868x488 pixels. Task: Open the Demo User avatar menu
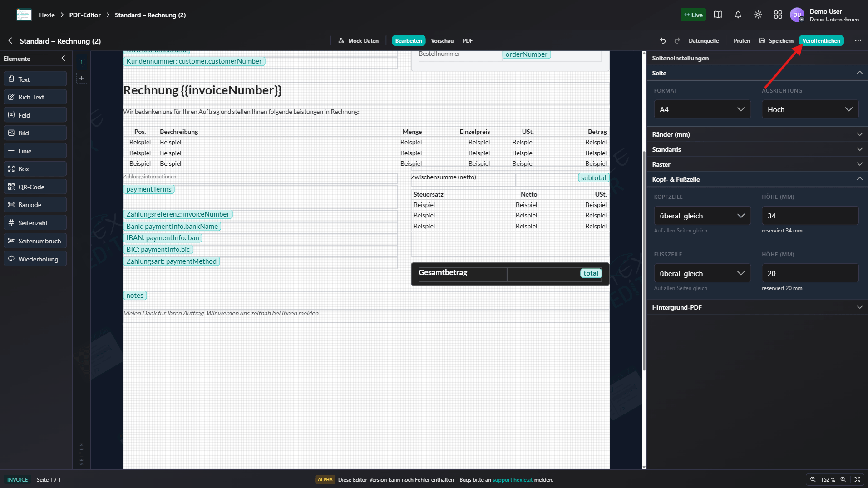click(x=797, y=15)
